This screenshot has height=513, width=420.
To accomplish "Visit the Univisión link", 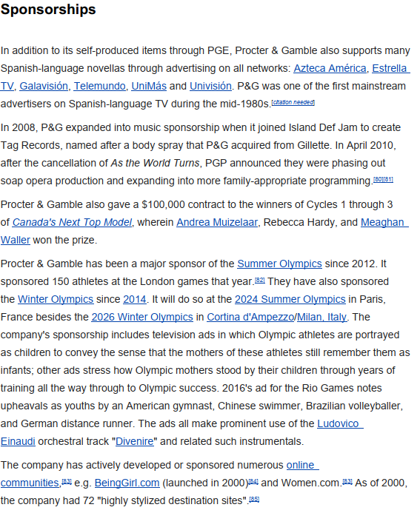I will coord(210,86).
